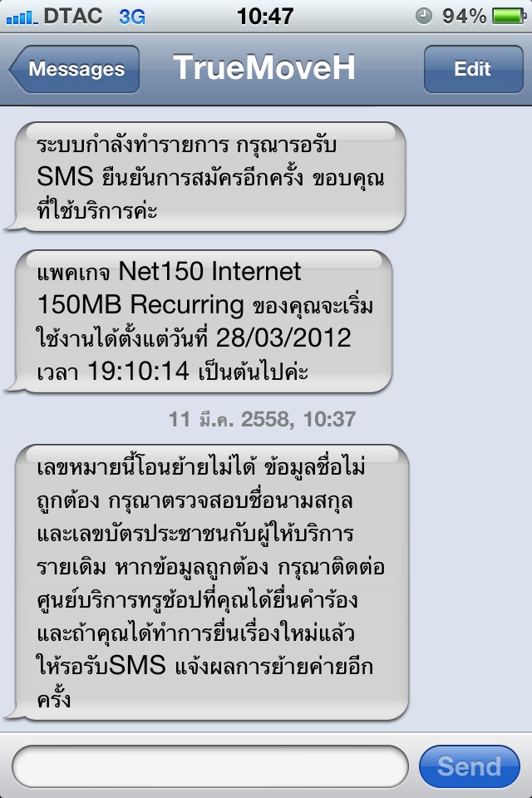Tap the DTAC carrier label

pos(73,17)
